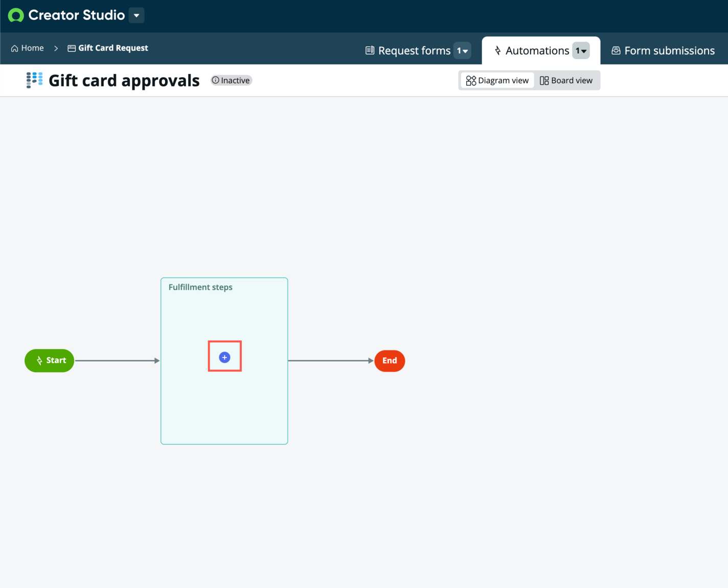Click the Inactive status badge
Viewport: 728px width, 588px height.
tap(231, 80)
